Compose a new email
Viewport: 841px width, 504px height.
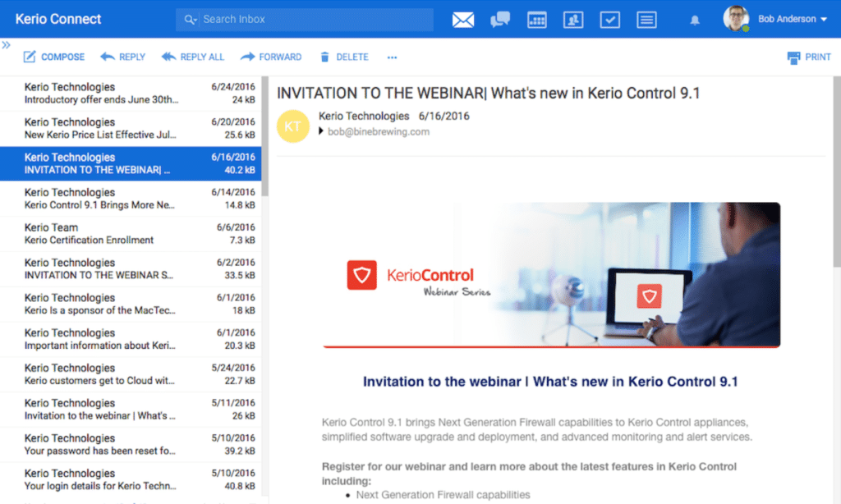54,57
